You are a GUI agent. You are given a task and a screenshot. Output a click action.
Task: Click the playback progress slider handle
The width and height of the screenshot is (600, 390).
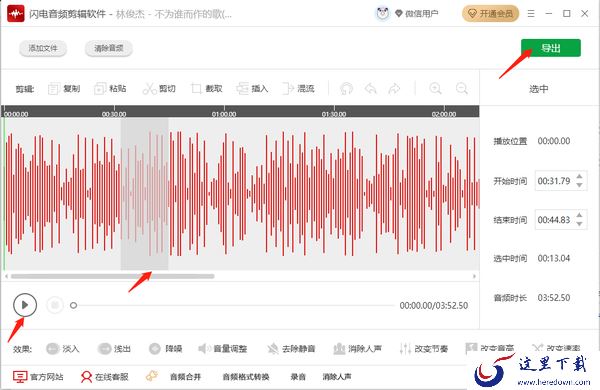73,305
